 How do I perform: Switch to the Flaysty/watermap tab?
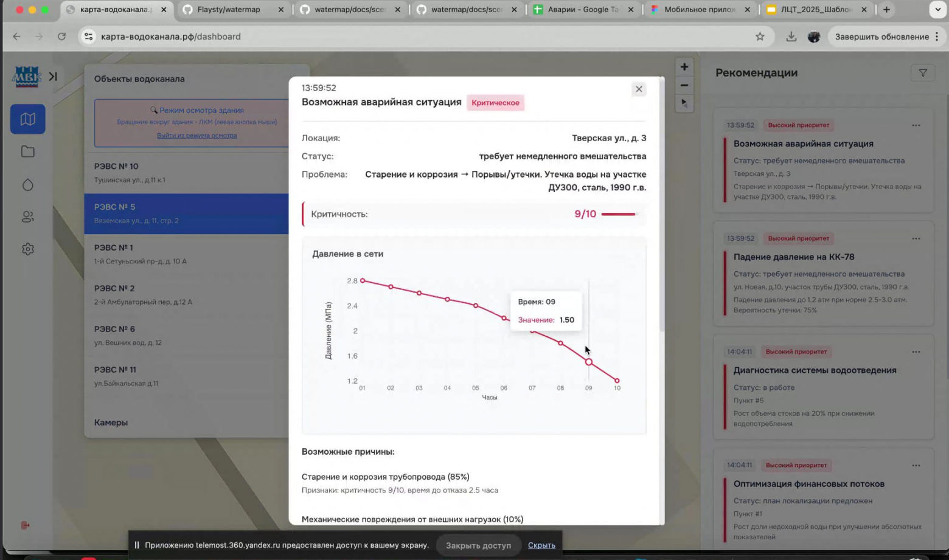pos(229,10)
